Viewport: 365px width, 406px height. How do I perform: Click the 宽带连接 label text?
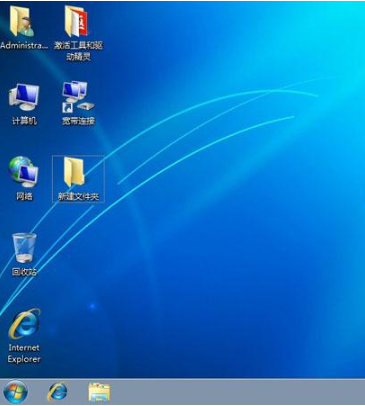coord(78,121)
